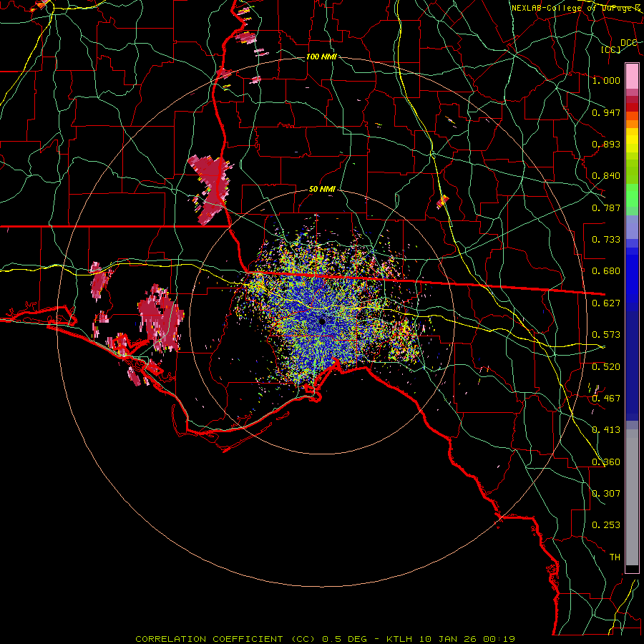Click the 0.467 legend value
The width and height of the screenshot is (644, 644).
click(606, 399)
